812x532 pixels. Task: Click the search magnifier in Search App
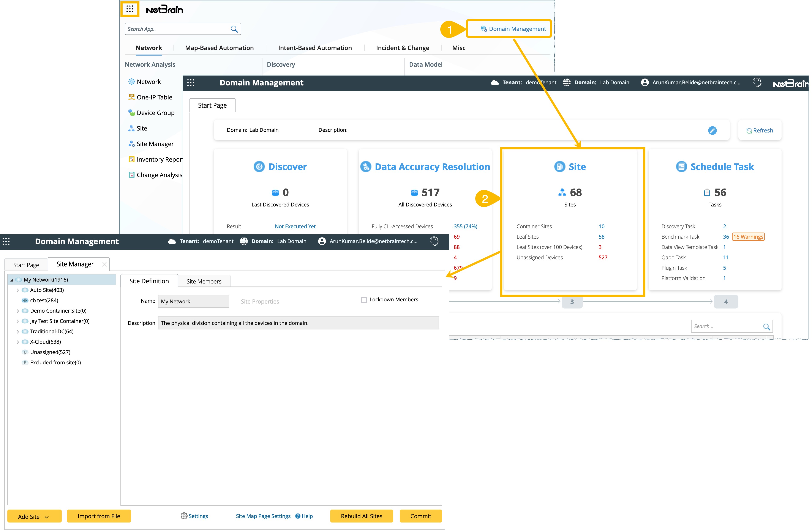[x=234, y=29]
